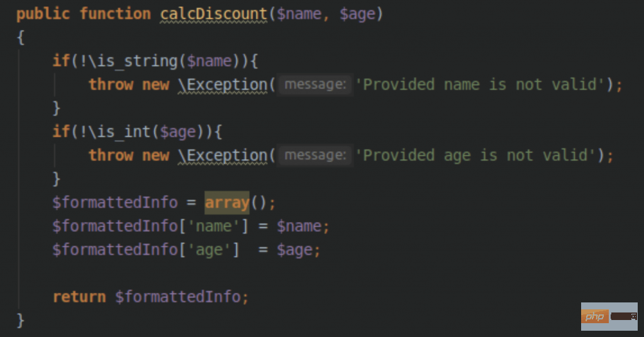This screenshot has width=644, height=337.
Task: Click the $name parameter in function signature
Action: point(299,14)
